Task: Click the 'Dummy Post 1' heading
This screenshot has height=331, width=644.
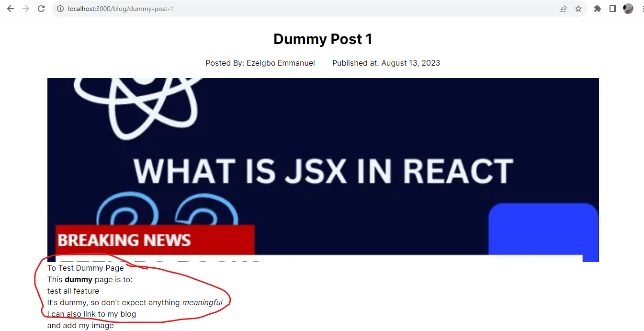Action: (323, 39)
